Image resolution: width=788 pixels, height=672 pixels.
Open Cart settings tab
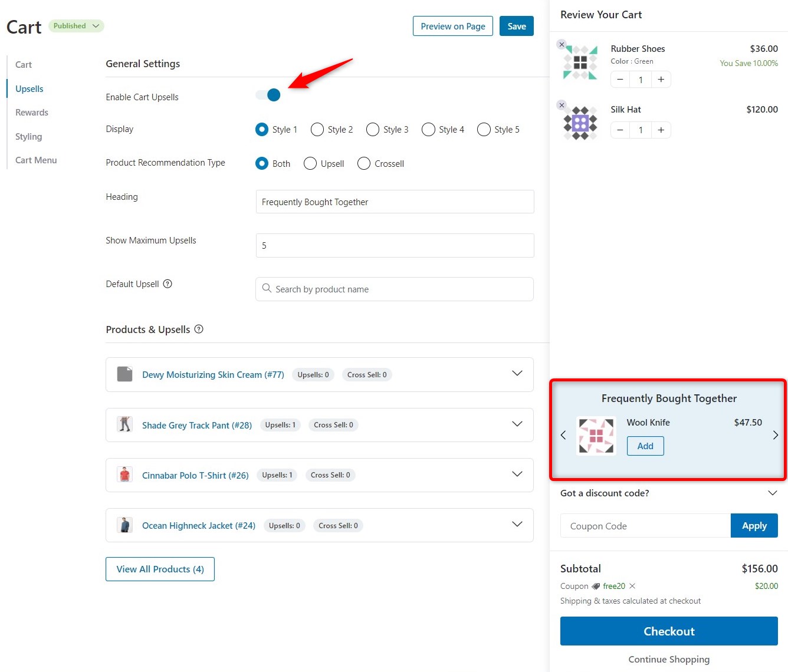pyautogui.click(x=24, y=65)
